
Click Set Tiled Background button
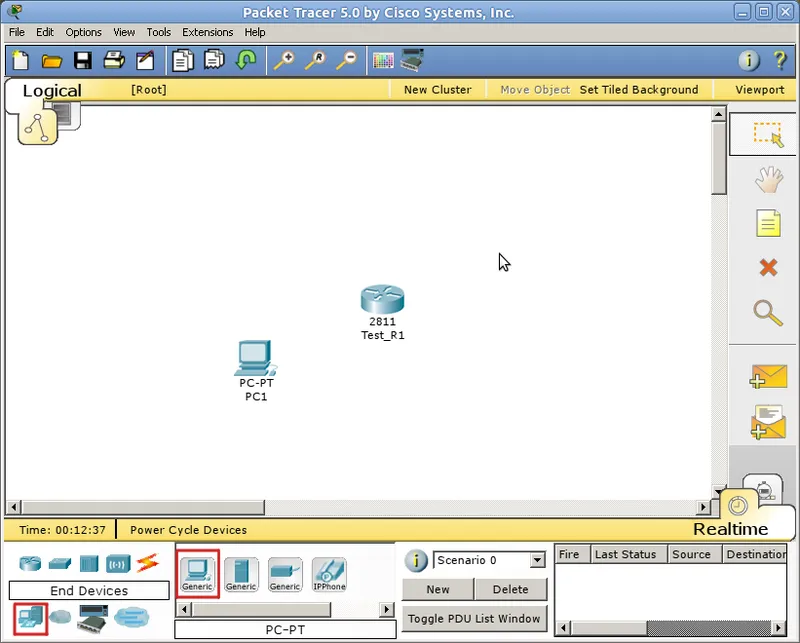click(639, 90)
